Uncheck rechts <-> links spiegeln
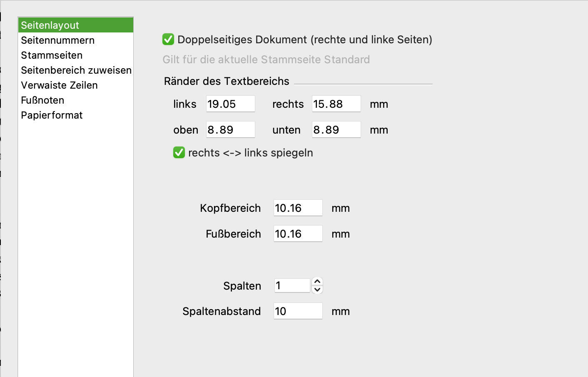The image size is (588, 377). pyautogui.click(x=179, y=153)
